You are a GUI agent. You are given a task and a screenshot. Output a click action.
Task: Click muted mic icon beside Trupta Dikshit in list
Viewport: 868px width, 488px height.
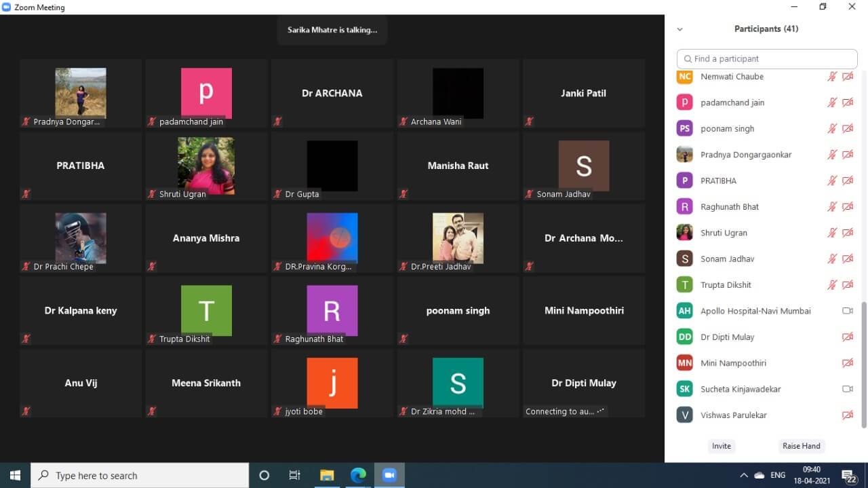(x=832, y=285)
